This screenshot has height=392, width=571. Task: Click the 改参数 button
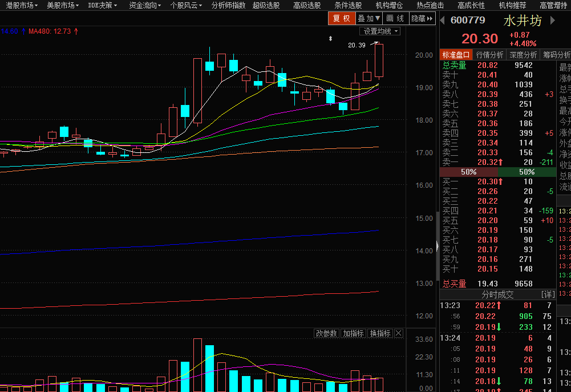tap(327, 333)
